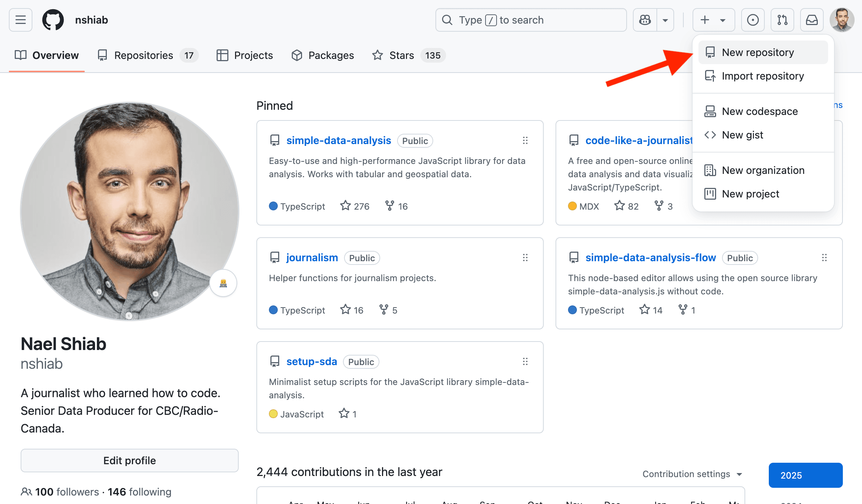Open the hamburger navigation menu

pyautogui.click(x=21, y=20)
